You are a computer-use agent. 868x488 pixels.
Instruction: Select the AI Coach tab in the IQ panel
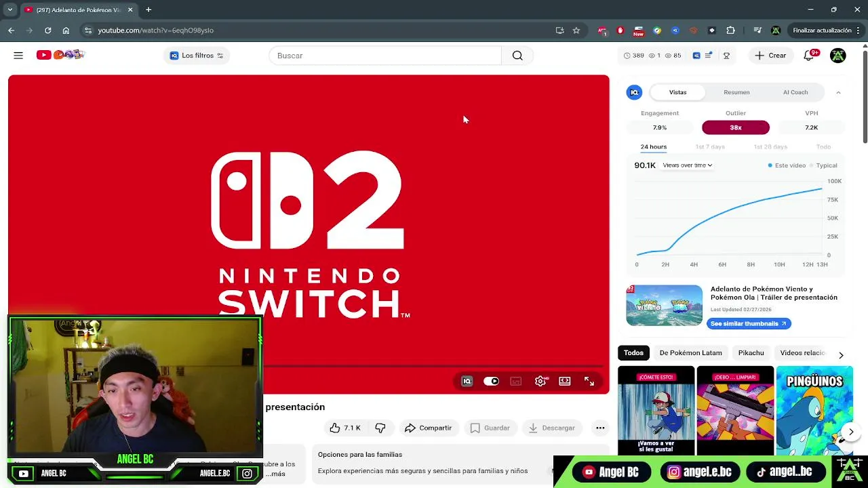[795, 92]
